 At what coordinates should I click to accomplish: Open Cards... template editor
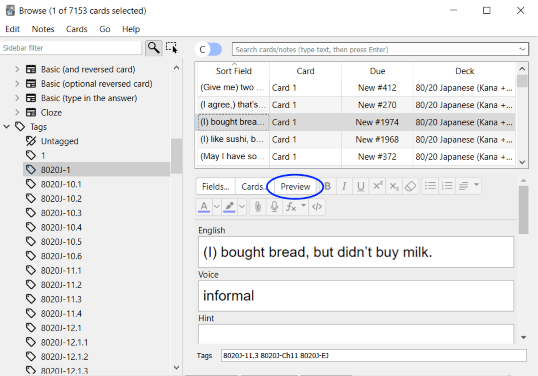click(253, 187)
